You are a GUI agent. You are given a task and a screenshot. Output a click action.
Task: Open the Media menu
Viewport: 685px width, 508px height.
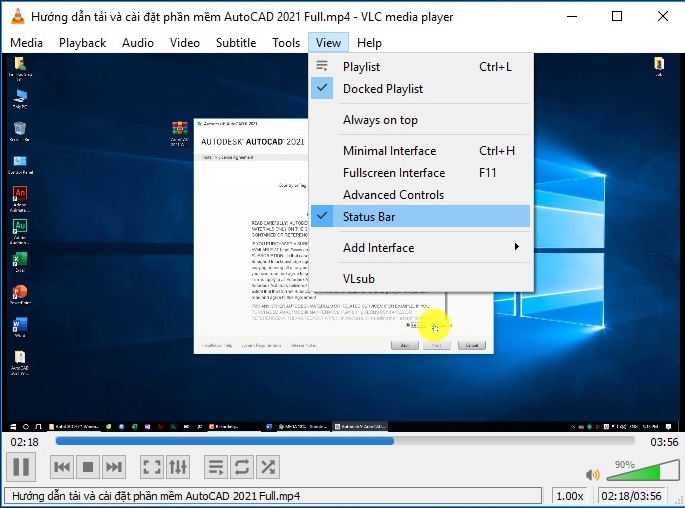(27, 43)
